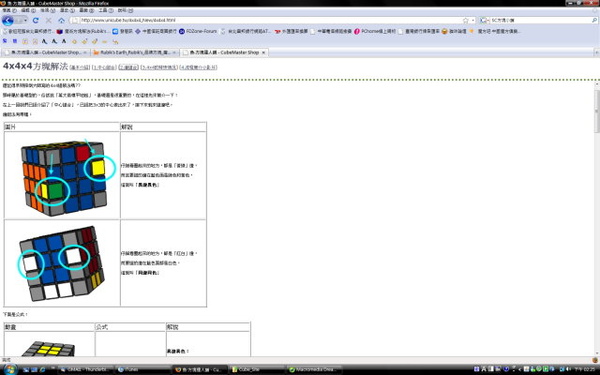Open the Windows Start orb

tap(10, 369)
